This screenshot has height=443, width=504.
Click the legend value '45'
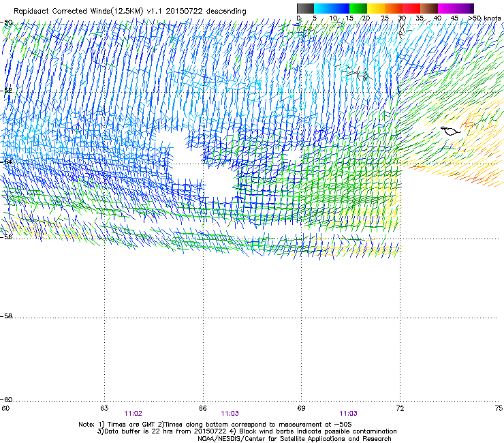point(454,18)
